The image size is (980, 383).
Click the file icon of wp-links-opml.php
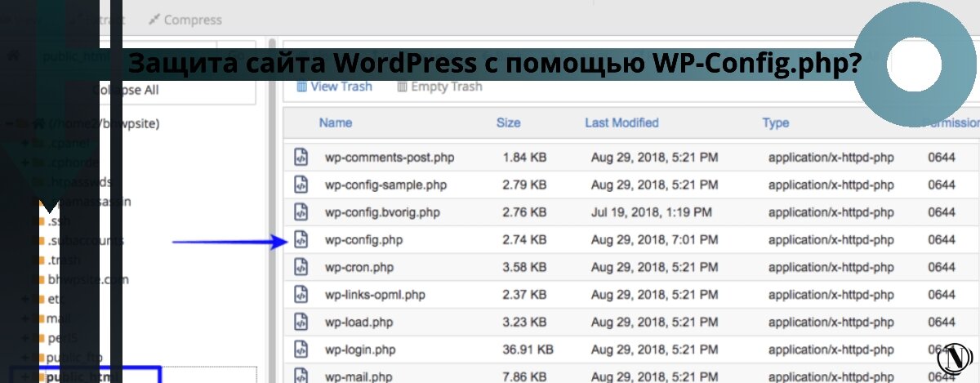[x=301, y=295]
